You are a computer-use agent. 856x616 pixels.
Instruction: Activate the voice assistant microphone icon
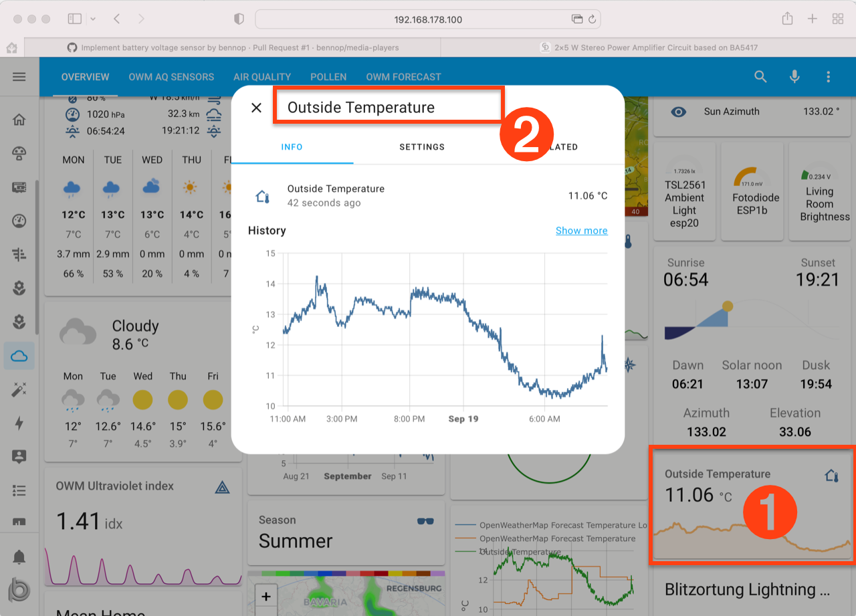point(794,76)
